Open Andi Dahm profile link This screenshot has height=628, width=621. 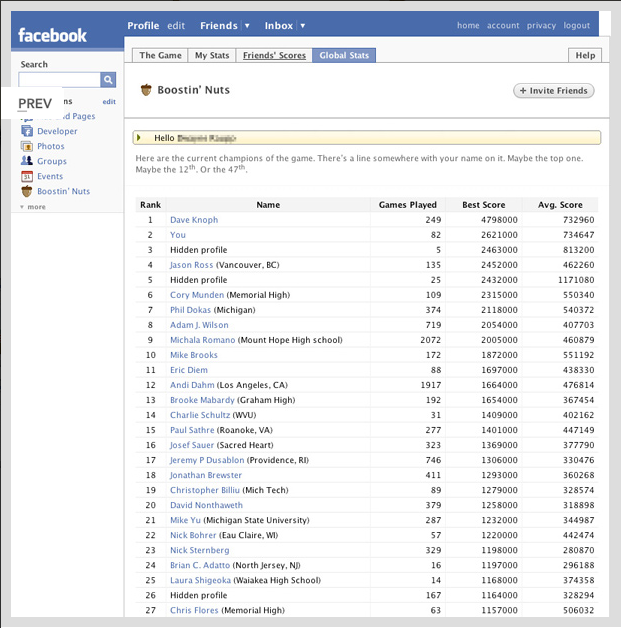click(192, 385)
